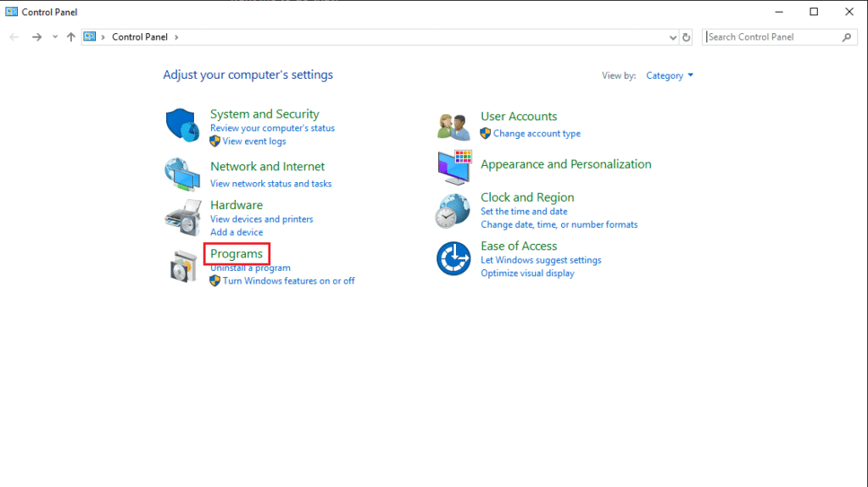Select Set the time and date
This screenshot has height=487, width=868.
tap(524, 212)
